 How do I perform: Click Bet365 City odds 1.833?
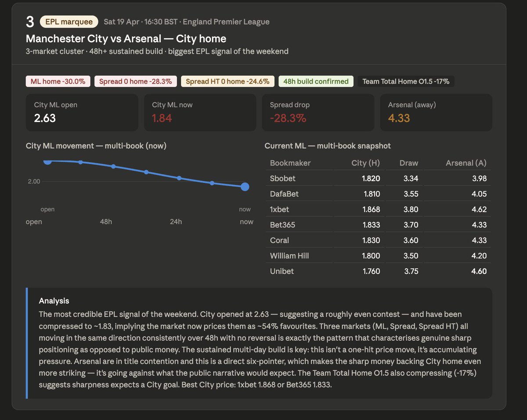click(x=372, y=225)
